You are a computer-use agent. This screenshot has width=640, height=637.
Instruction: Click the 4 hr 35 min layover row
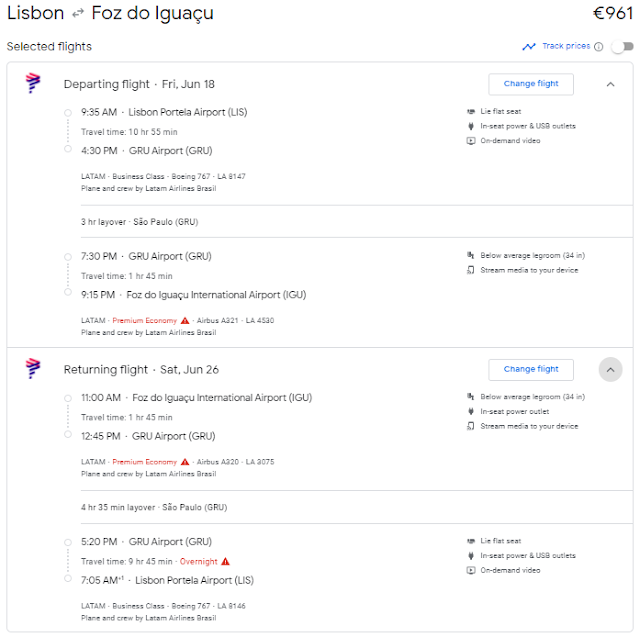[x=356, y=507]
